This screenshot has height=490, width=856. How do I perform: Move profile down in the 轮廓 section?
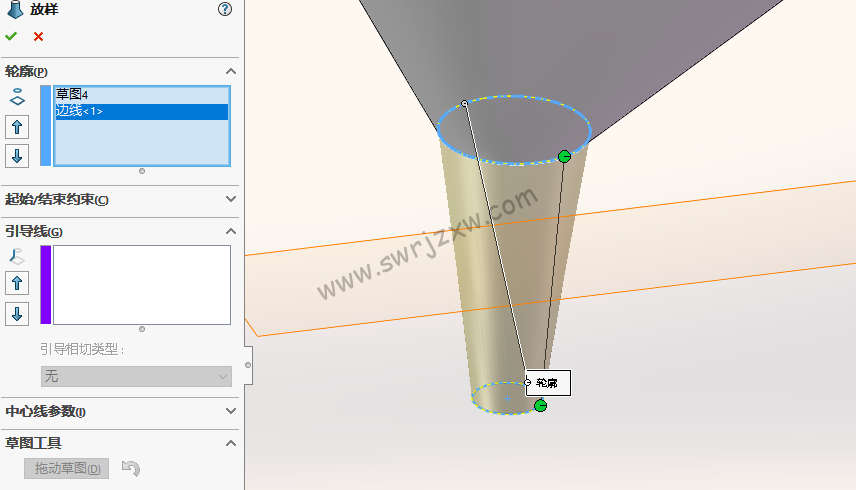pyautogui.click(x=17, y=156)
